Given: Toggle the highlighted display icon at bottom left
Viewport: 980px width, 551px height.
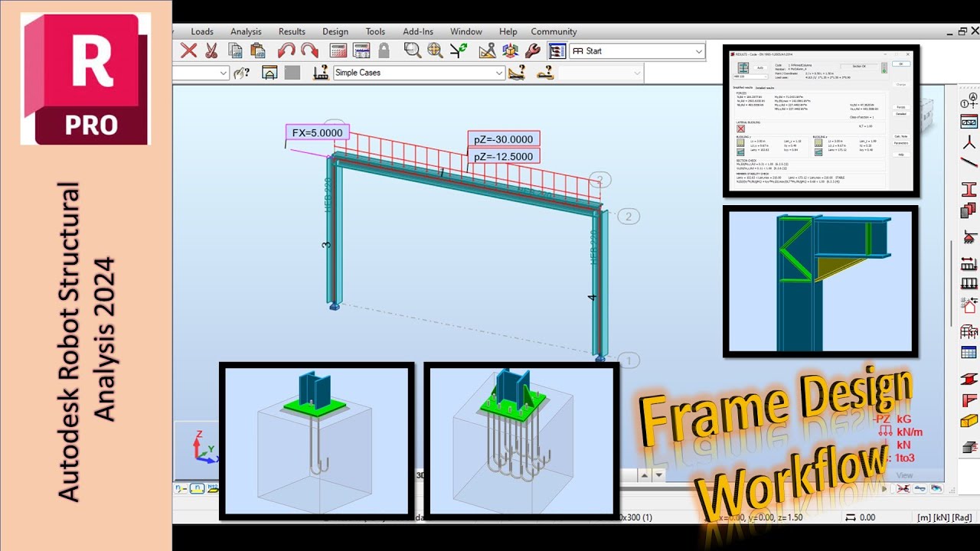Looking at the screenshot, I should coord(196,488).
